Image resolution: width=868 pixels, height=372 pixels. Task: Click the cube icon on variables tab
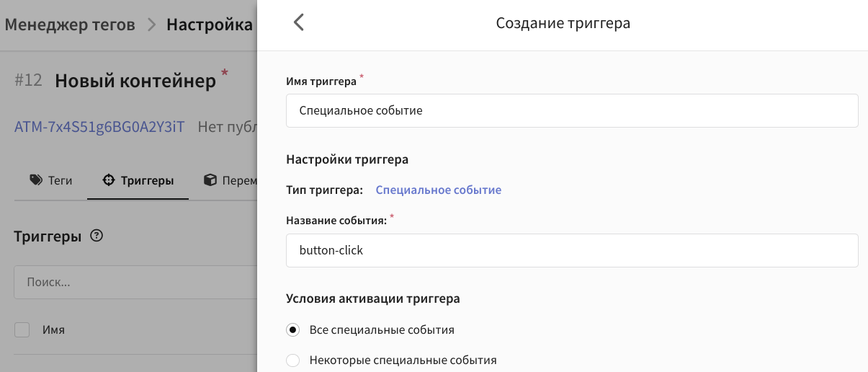click(210, 180)
